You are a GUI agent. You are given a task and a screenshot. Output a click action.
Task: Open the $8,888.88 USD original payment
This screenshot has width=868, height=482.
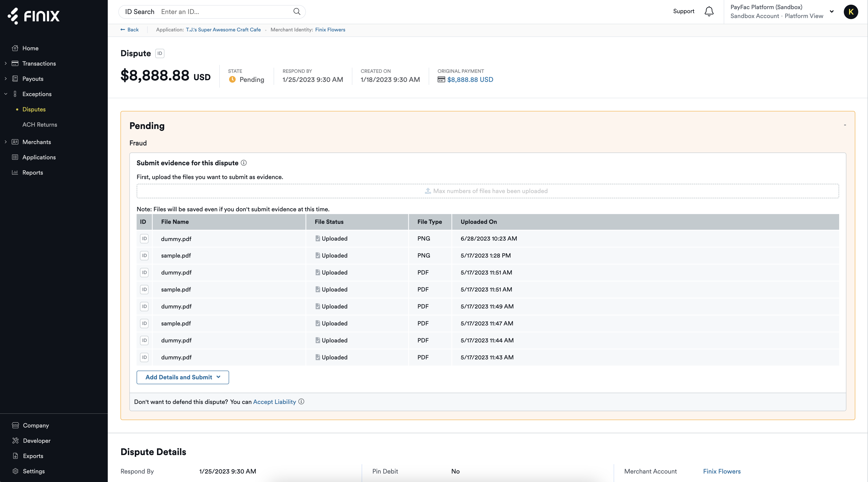(470, 80)
